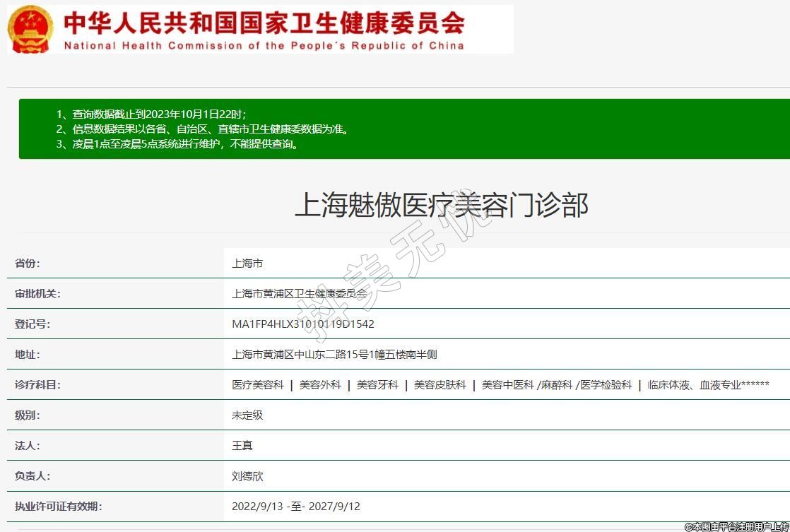
Task: Click the clinic name heading 上海魅傲医疗美容门诊部
Action: (x=441, y=206)
